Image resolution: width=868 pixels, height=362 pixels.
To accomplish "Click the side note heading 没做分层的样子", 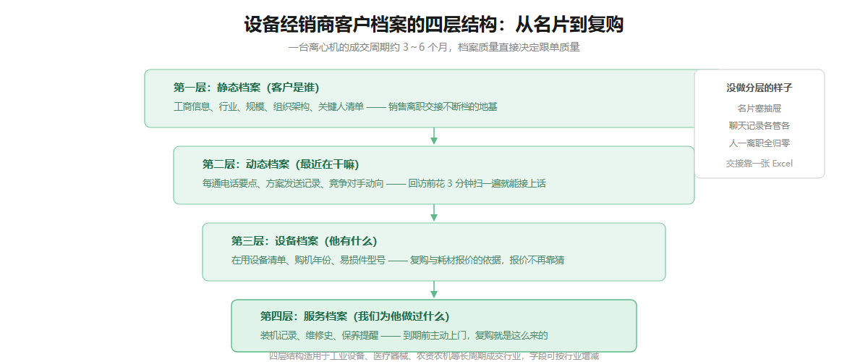I will coord(759,88).
